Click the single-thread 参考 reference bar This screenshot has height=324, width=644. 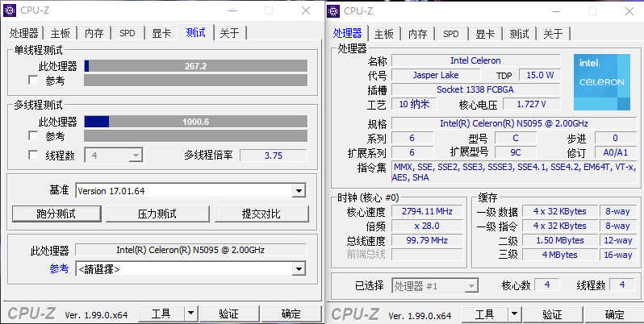coord(196,80)
